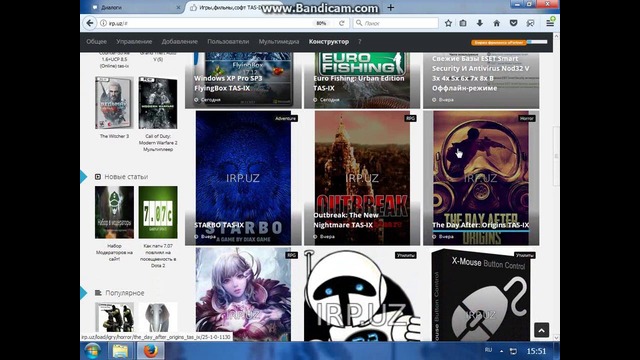Open the Общее admin menu
Image resolution: width=640 pixels, height=360 pixels.
click(x=96, y=42)
